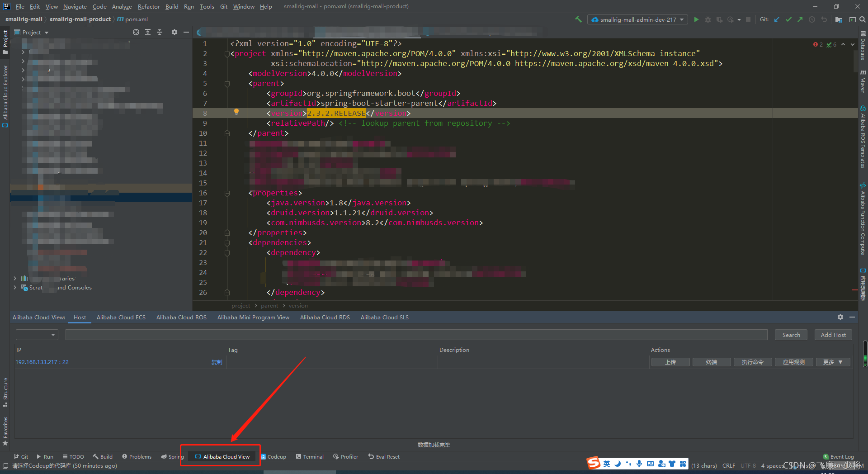Click the Add Host button
Image resolution: width=868 pixels, height=474 pixels.
833,335
